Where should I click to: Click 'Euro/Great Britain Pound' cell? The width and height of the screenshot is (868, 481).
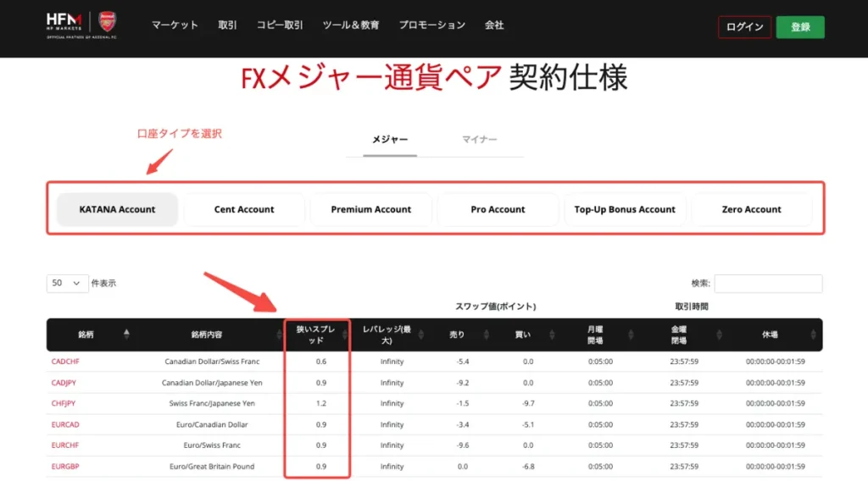(212, 467)
